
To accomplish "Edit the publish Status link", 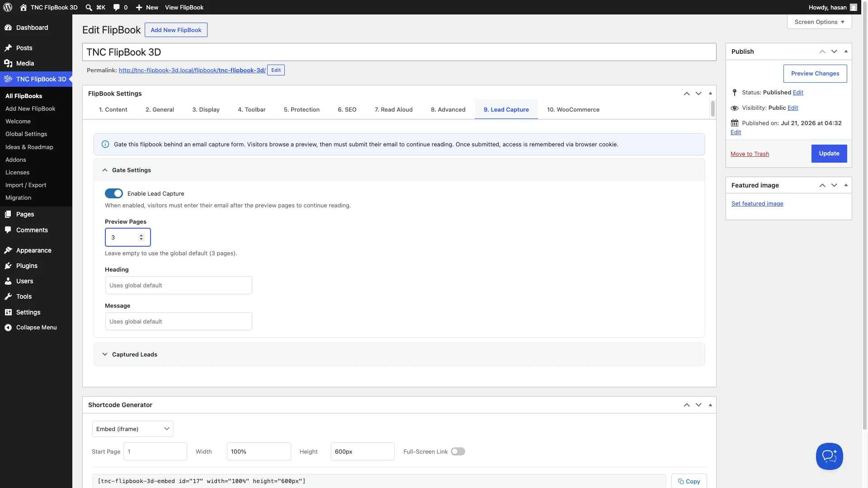I will coord(798,92).
